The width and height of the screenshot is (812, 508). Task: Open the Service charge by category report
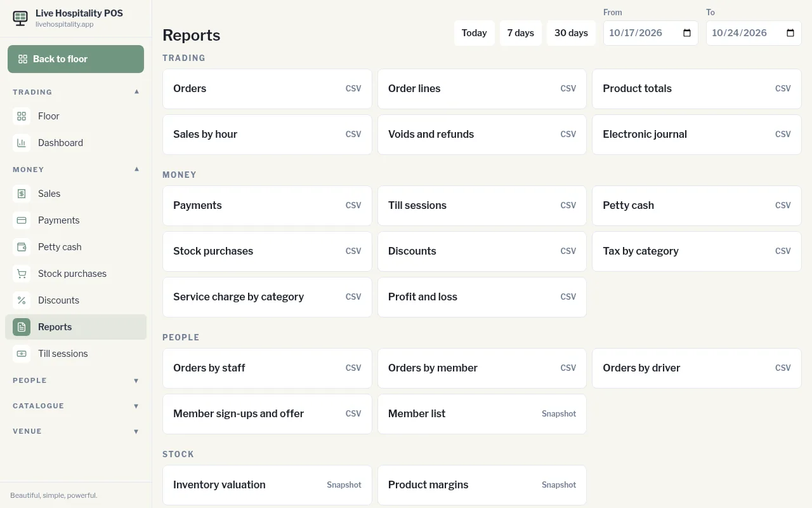click(267, 297)
